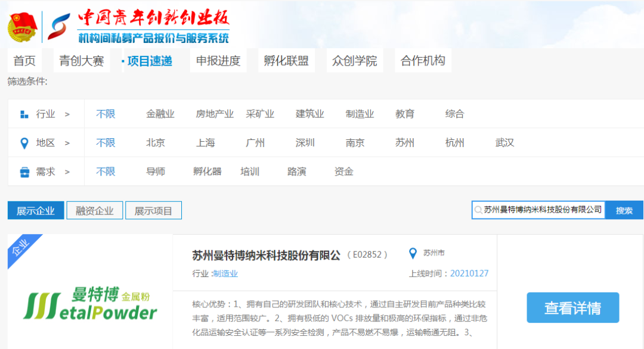Filter region by 南京
Screen dimensions: 644x349
(x=355, y=143)
